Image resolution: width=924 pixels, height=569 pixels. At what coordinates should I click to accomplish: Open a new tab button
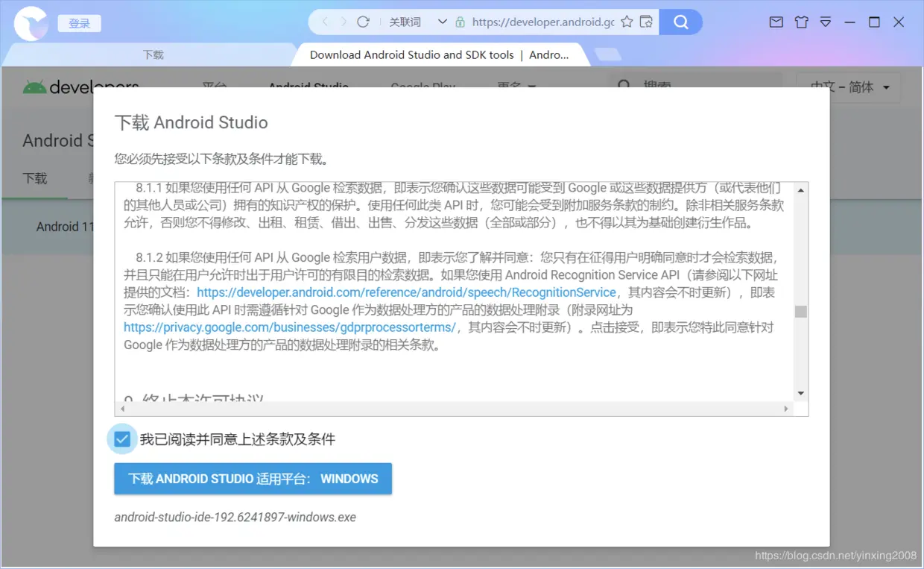coord(608,54)
